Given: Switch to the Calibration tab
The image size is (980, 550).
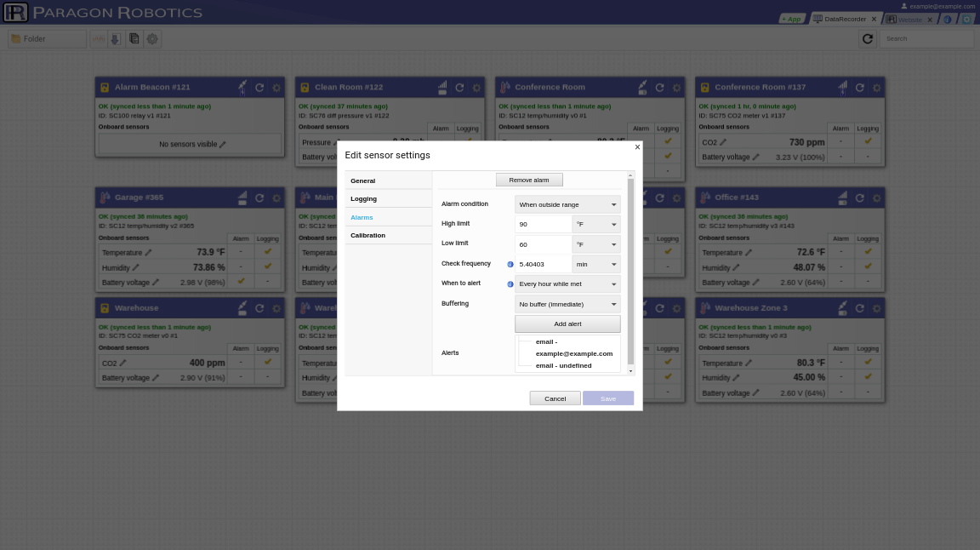Looking at the screenshot, I should (x=368, y=235).
